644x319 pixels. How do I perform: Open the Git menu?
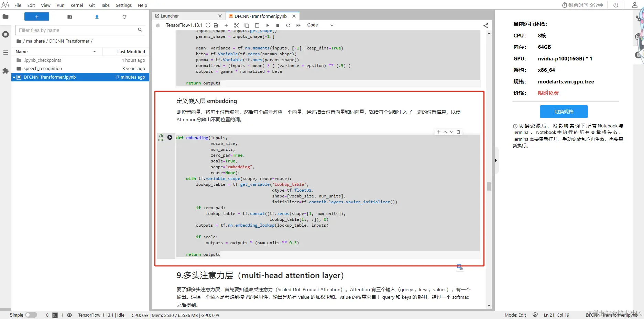click(92, 5)
